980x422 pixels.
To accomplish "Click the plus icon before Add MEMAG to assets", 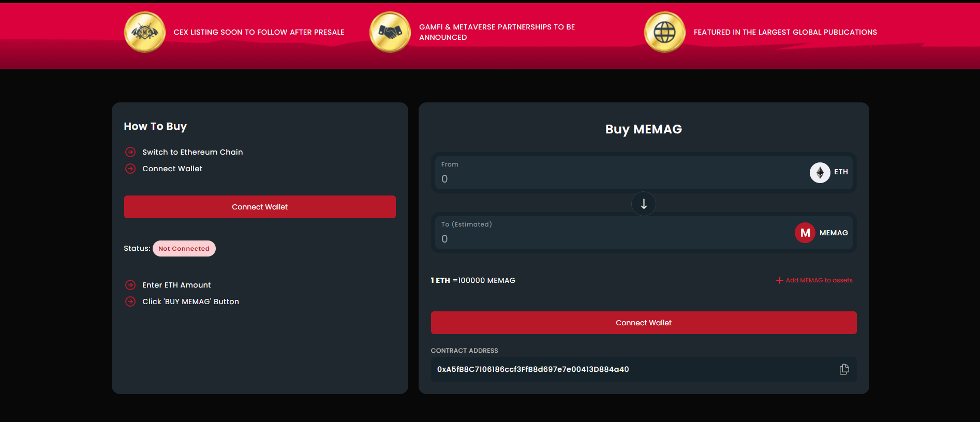I will coord(779,280).
